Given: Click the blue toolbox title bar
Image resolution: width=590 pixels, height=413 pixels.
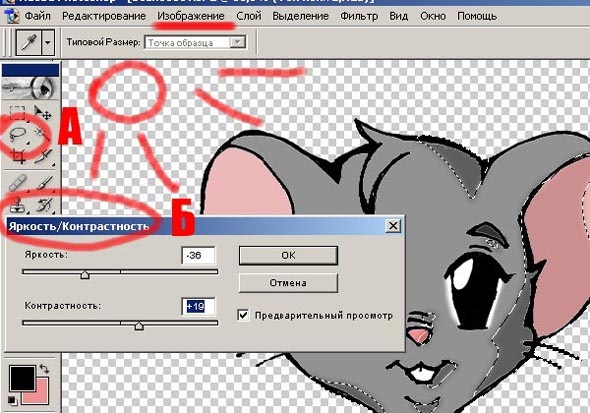Looking at the screenshot, I should (30, 70).
